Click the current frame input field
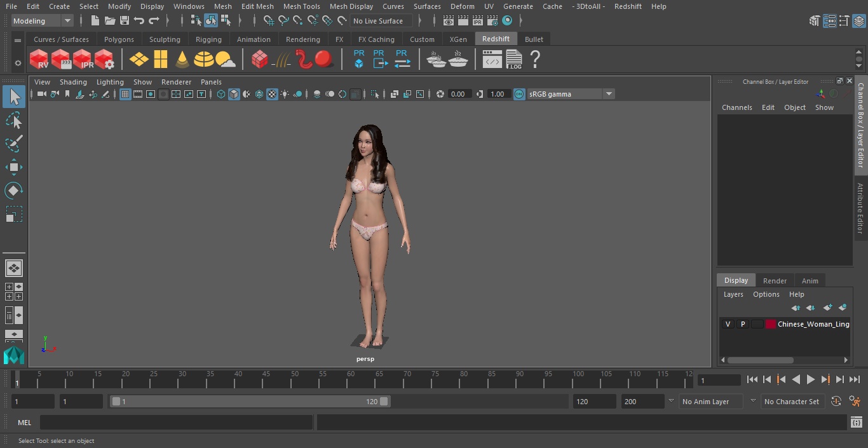Viewport: 868px width, 448px height. (x=719, y=381)
